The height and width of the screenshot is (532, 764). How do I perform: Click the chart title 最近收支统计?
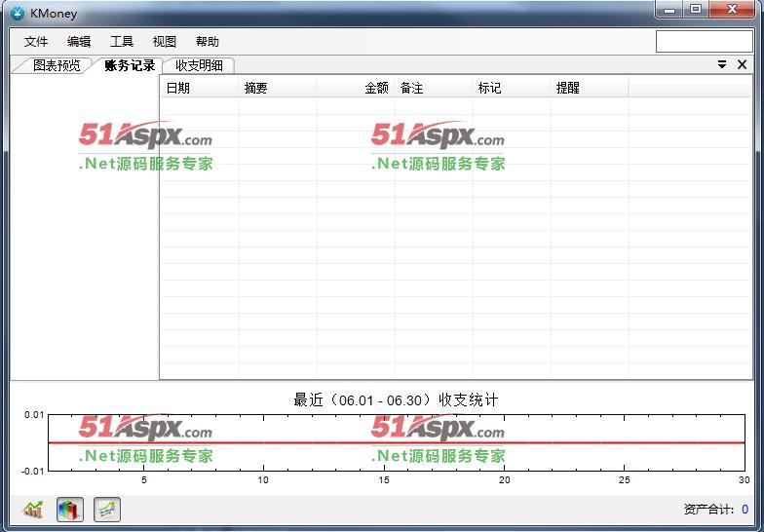tap(396, 399)
